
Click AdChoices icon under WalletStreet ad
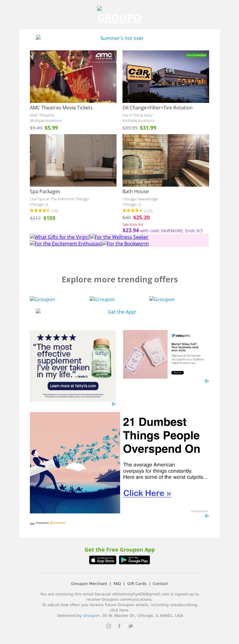[207, 516]
